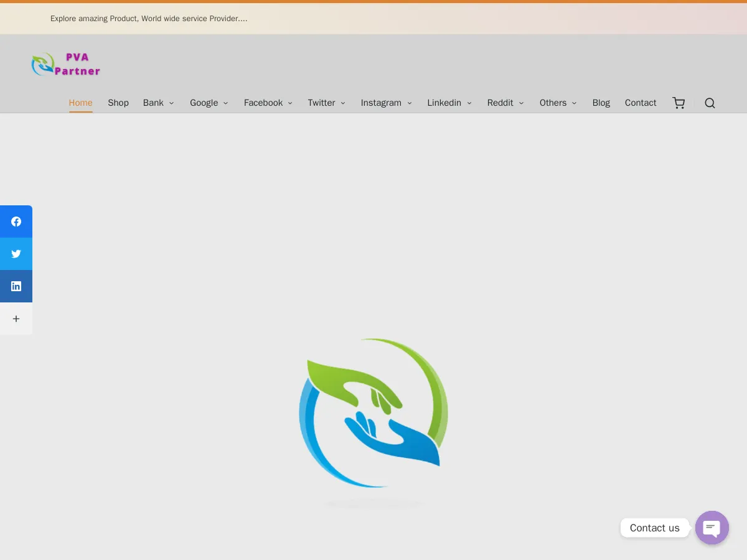Screen dimensions: 747x560
Task: Click the LinkedIn share icon in sidebar
Action: pyautogui.click(x=16, y=286)
